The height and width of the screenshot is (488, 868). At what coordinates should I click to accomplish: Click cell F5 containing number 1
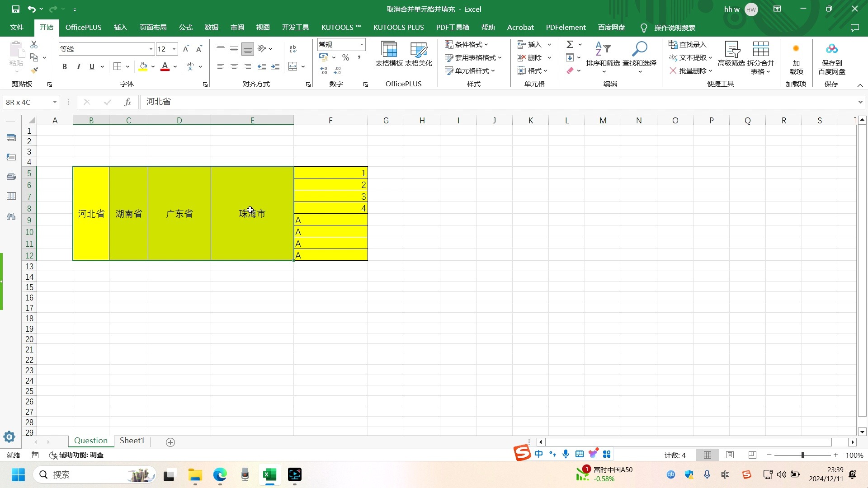[330, 173]
